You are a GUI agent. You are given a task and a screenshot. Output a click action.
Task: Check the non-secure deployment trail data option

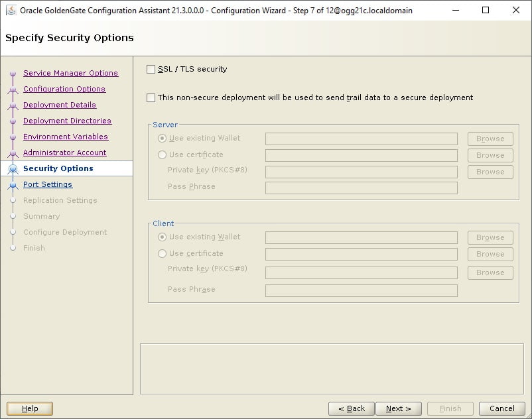[151, 97]
